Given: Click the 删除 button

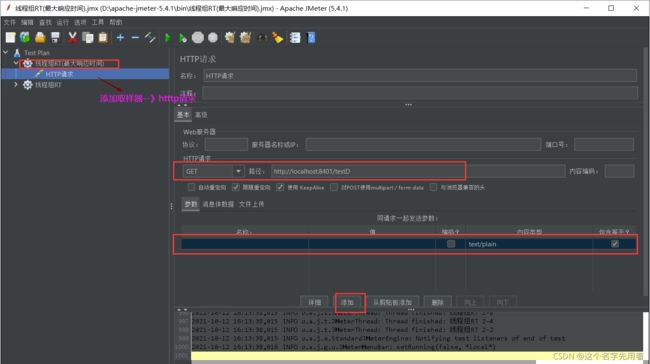Looking at the screenshot, I should pos(438,302).
